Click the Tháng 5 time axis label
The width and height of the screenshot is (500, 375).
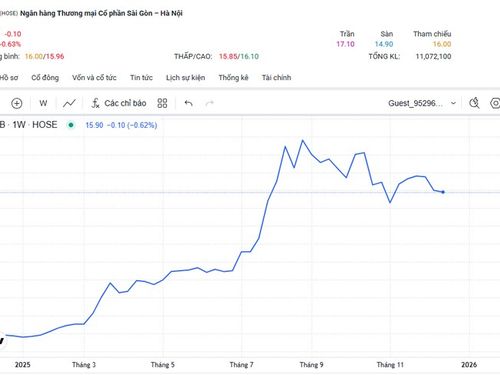pyautogui.click(x=163, y=365)
